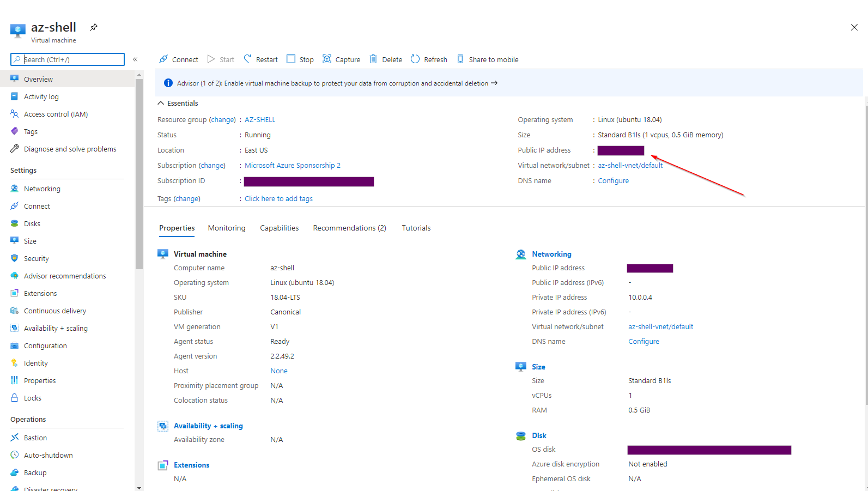Open the Disk section heading link
868x491 pixels.
click(539, 436)
